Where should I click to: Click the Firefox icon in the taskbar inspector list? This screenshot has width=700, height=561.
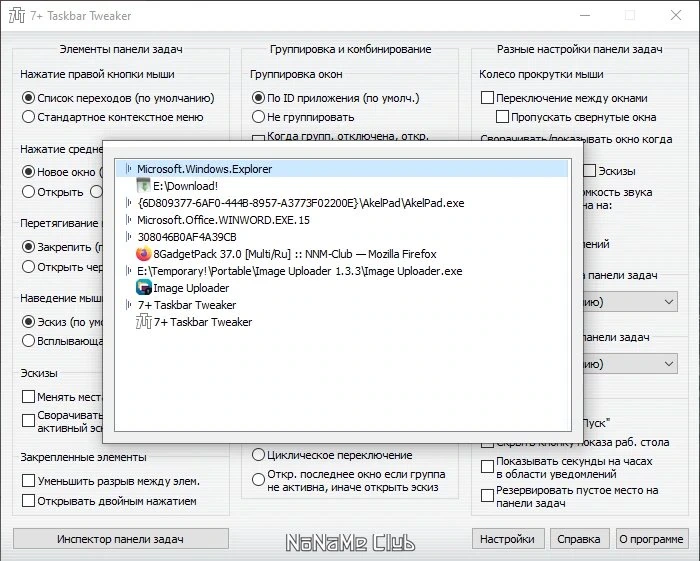tap(144, 254)
